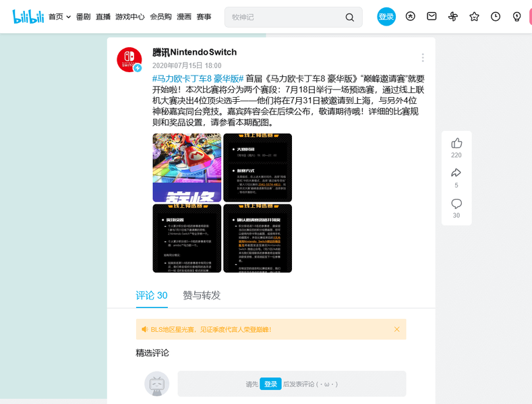Click the blue 登录 button in header
This screenshot has width=532, height=404.
point(386,16)
